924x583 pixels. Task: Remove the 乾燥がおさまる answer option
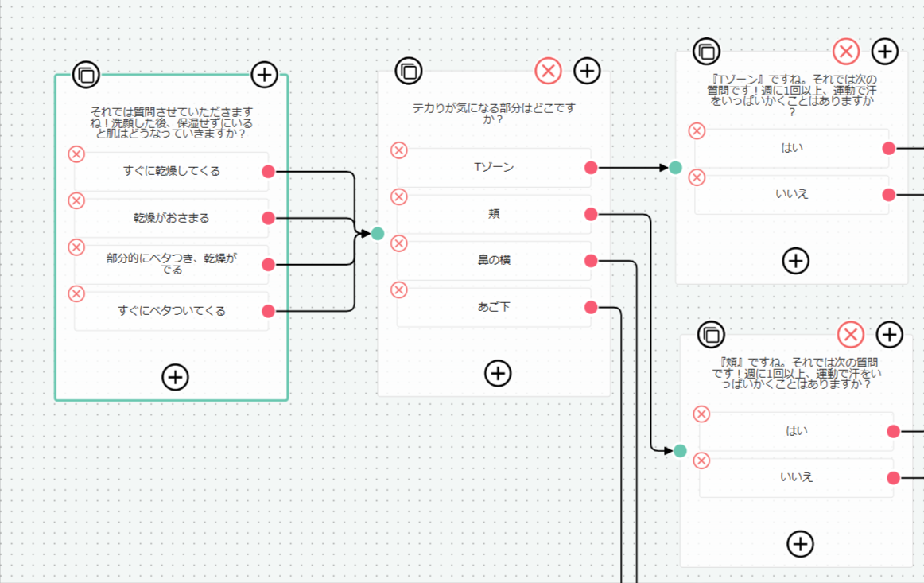(76, 201)
